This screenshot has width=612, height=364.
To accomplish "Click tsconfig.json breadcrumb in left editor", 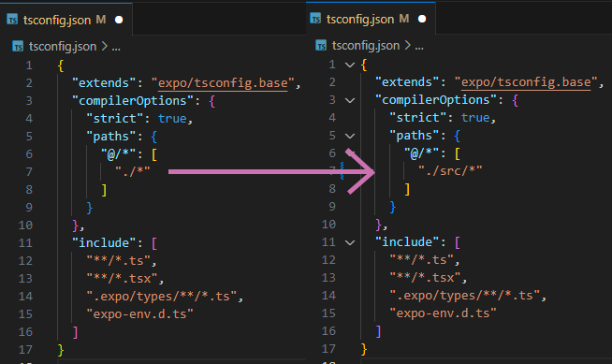I will coord(63,47).
